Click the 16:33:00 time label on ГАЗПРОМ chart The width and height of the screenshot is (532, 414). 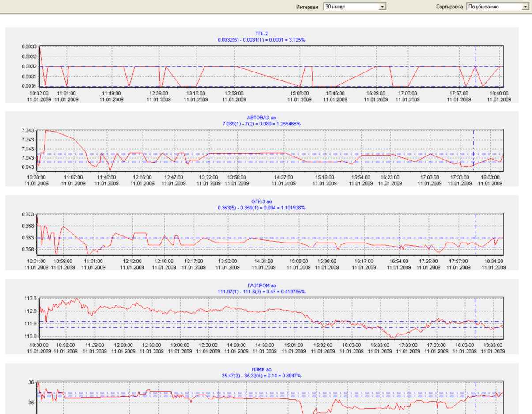pyautogui.click(x=380, y=345)
